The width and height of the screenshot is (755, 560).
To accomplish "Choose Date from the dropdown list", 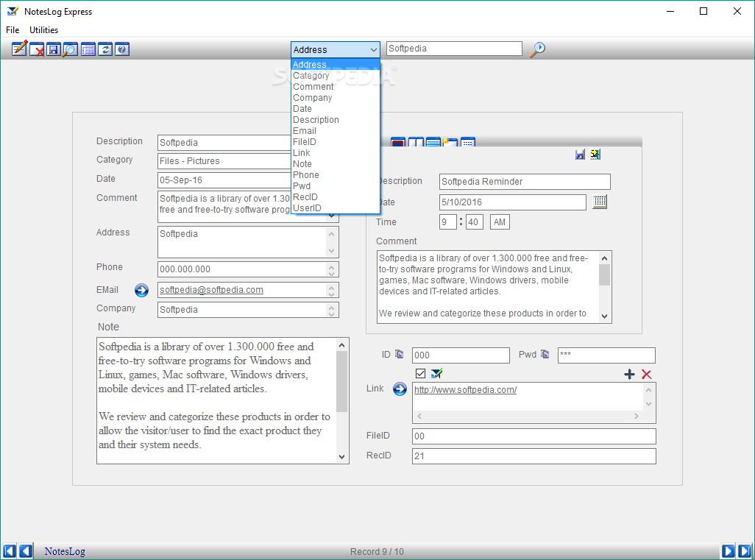I will tap(335, 109).
